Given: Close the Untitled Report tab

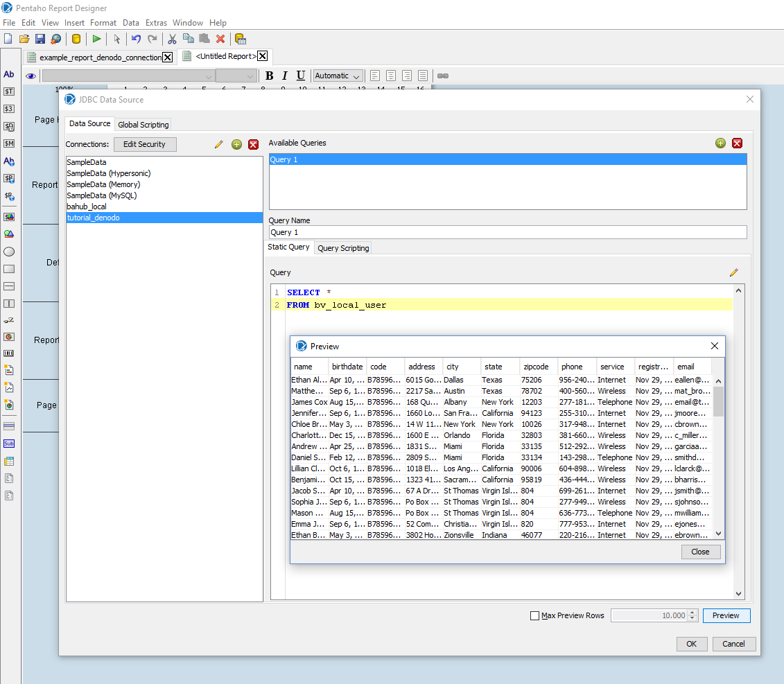Looking at the screenshot, I should [x=262, y=56].
